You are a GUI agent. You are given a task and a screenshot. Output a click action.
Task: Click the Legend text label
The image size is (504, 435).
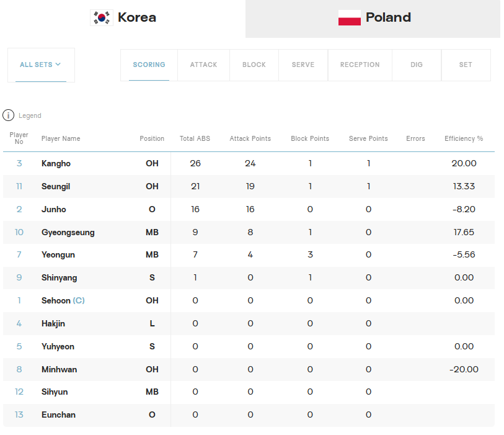point(30,115)
